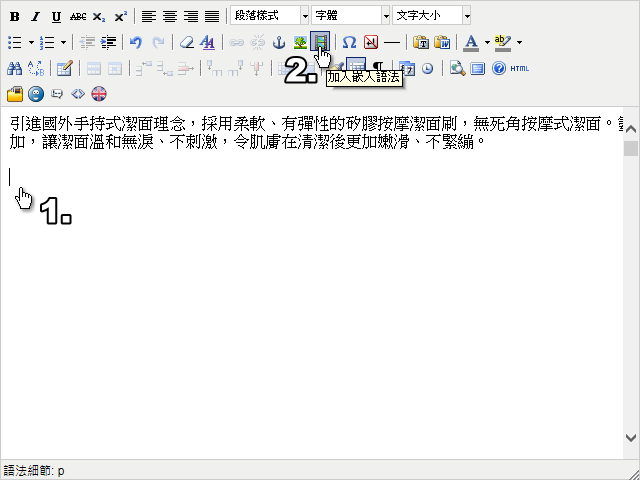Insert emoticon using the smiley icon
Screen dimensions: 640x480
pyautogui.click(x=36, y=94)
